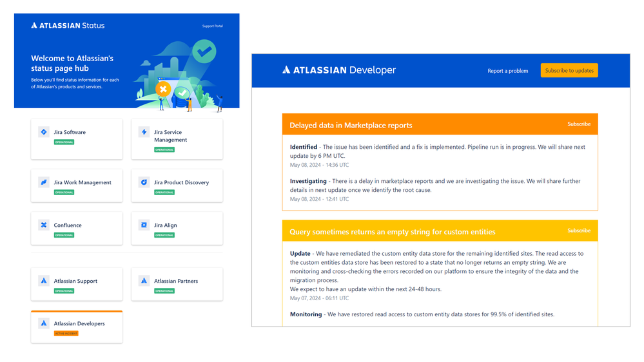Click the Atlassian Status logo
The image size is (644, 362).
68,26
